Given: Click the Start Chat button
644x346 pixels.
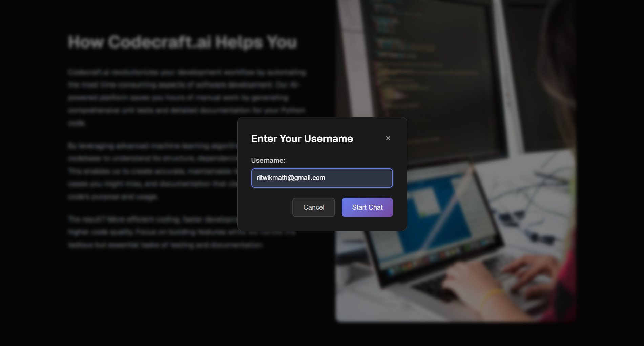Looking at the screenshot, I should [367, 207].
